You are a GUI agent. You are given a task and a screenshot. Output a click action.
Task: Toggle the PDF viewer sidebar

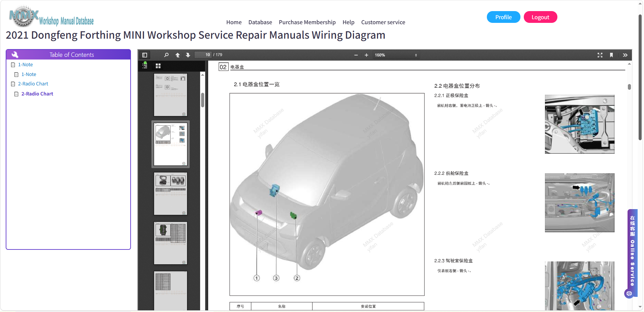coord(145,55)
